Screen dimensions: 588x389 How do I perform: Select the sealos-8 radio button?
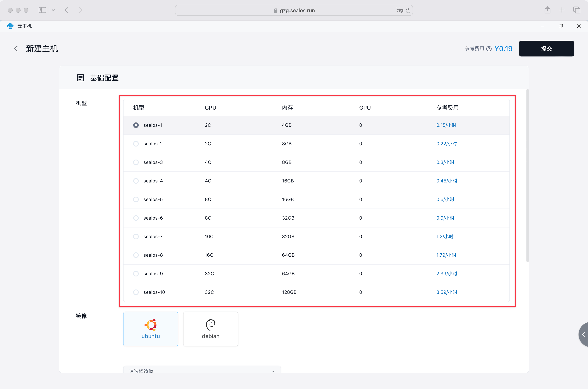136,255
